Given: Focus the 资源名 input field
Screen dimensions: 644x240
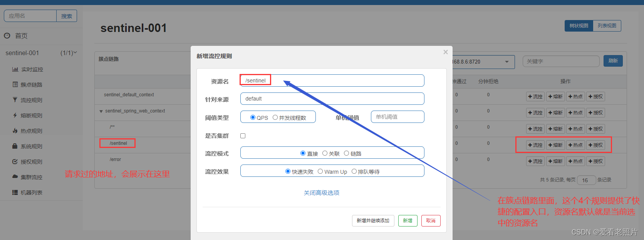Looking at the screenshot, I should pyautogui.click(x=332, y=81).
